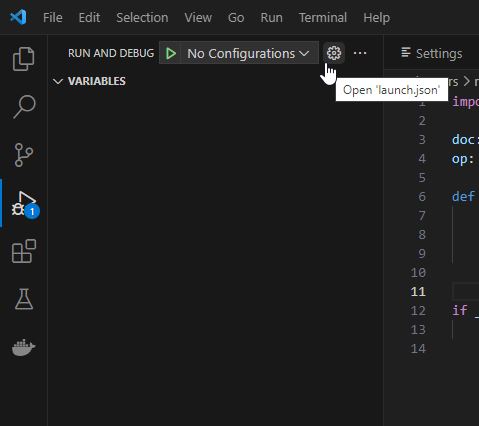Open the Terminal menu
Image resolution: width=479 pixels, height=426 pixels.
[x=323, y=18]
